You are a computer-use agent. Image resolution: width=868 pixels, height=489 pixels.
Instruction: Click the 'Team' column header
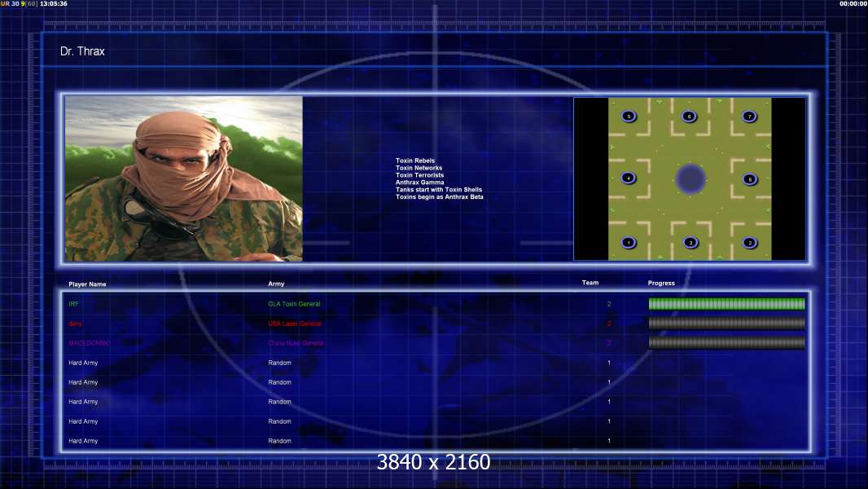coord(590,283)
